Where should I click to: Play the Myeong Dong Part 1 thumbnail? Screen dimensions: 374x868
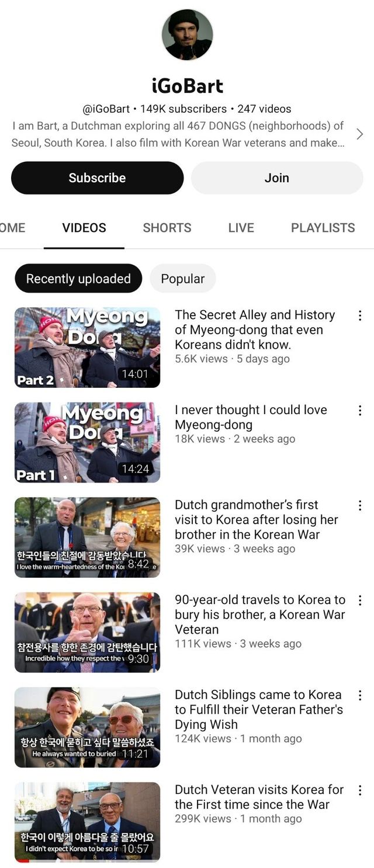tap(87, 442)
